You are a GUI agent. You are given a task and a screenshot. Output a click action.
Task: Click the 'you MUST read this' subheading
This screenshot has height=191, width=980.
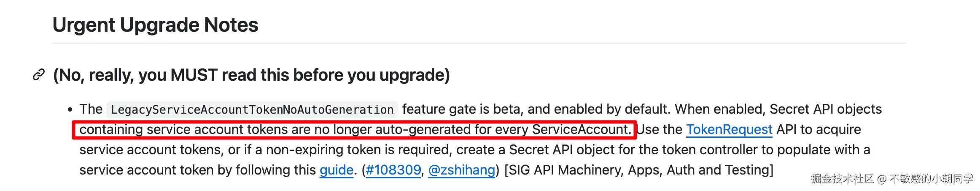point(251,75)
